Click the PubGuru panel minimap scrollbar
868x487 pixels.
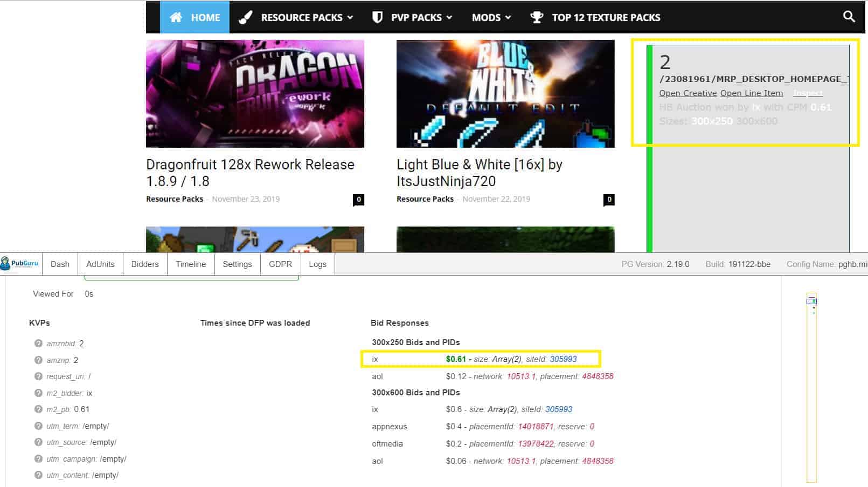click(x=811, y=387)
